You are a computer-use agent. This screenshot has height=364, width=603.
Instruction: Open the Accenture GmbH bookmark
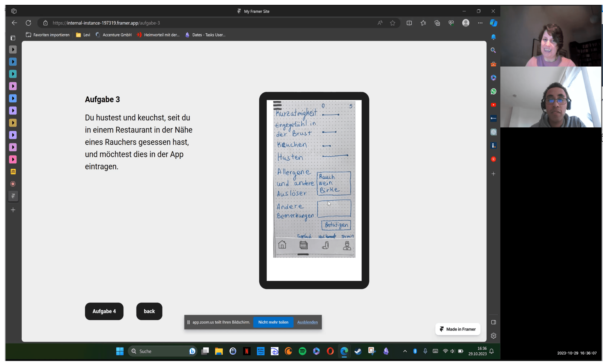[x=114, y=35]
